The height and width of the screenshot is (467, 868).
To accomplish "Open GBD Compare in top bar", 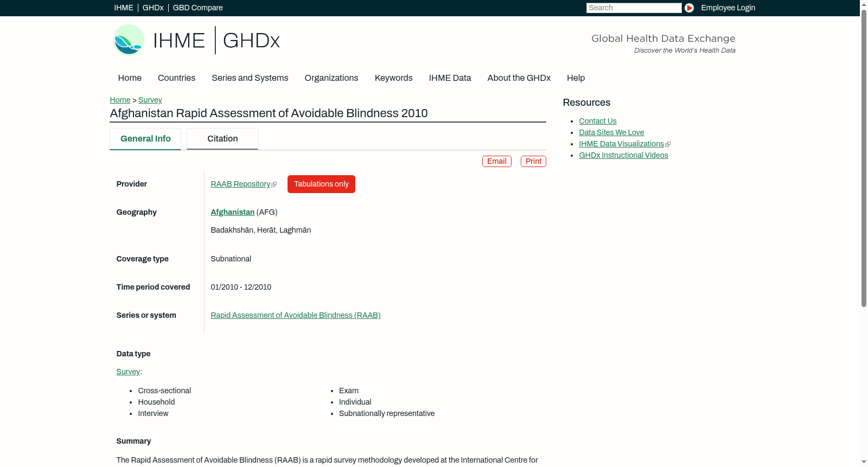I will [197, 8].
